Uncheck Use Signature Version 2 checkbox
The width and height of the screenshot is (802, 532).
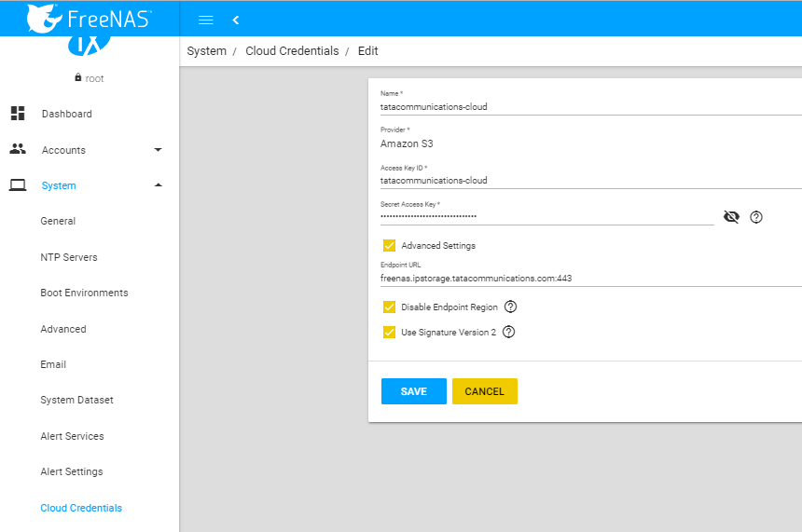(389, 333)
